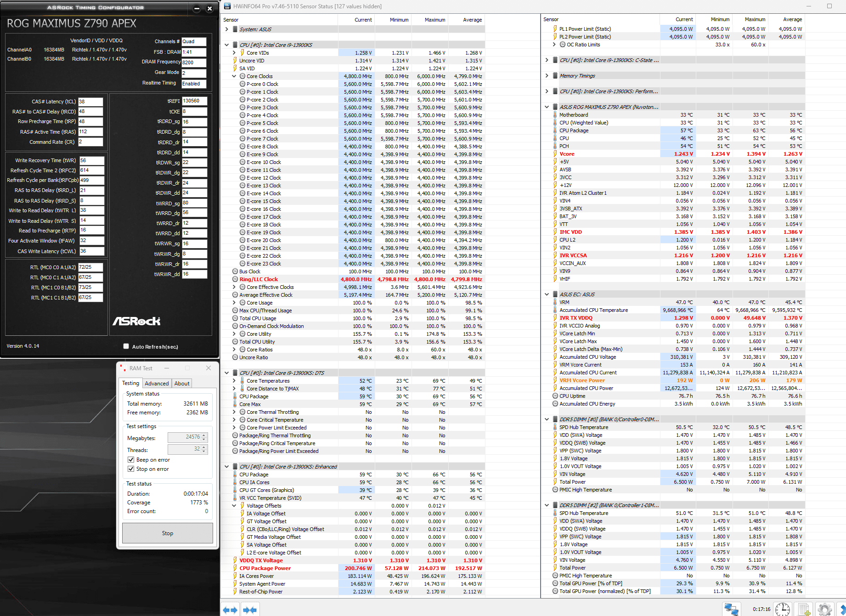Click the CPU Package thermometer icon under DTS
Viewport: 846px width, 616px height.
[x=235, y=396]
